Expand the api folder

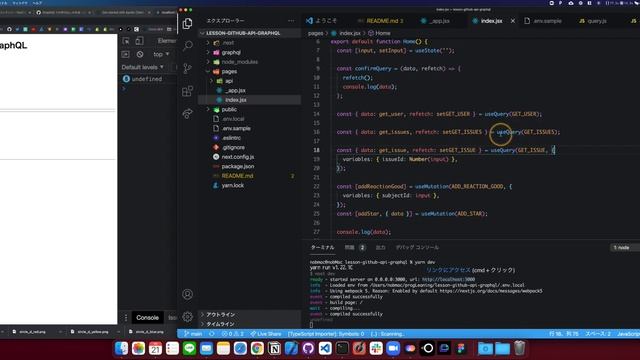click(x=211, y=81)
